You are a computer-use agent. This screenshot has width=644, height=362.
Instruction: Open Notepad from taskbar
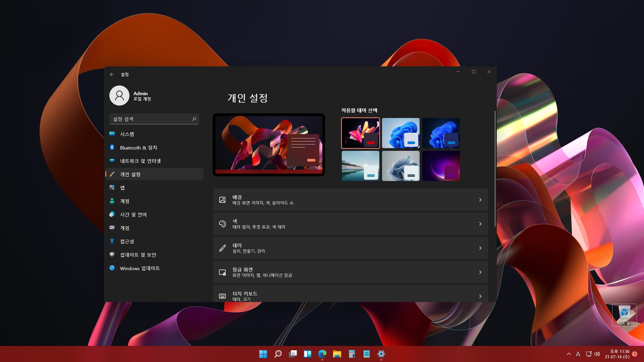pos(367,354)
